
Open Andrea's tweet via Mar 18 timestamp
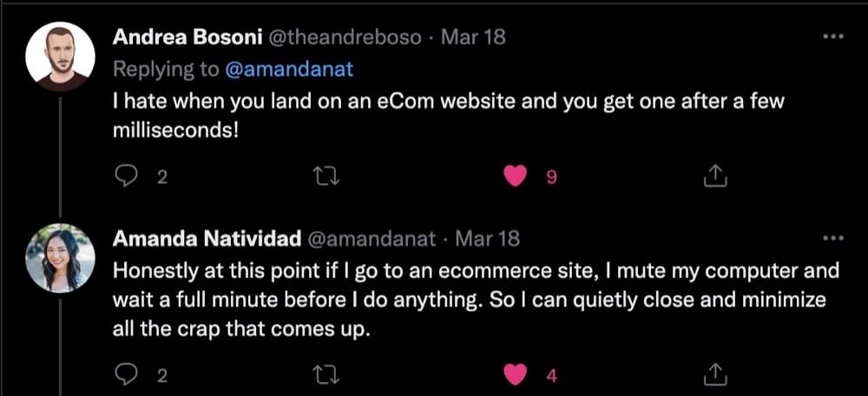tap(473, 37)
